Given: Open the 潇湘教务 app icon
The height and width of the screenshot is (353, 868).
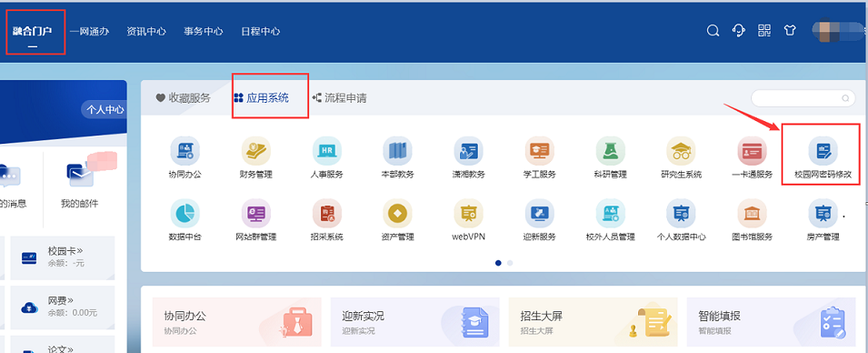Looking at the screenshot, I should 468,150.
